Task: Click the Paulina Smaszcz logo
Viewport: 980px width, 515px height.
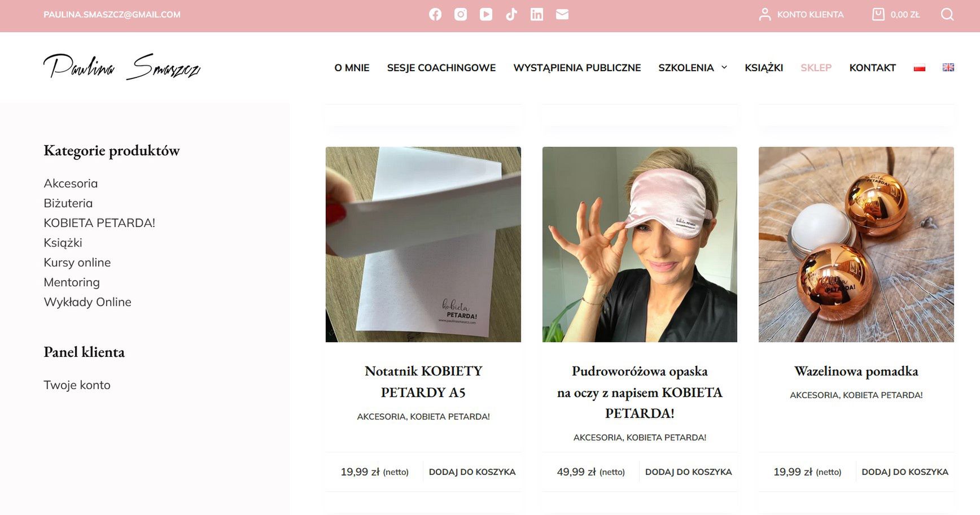Action: click(122, 67)
